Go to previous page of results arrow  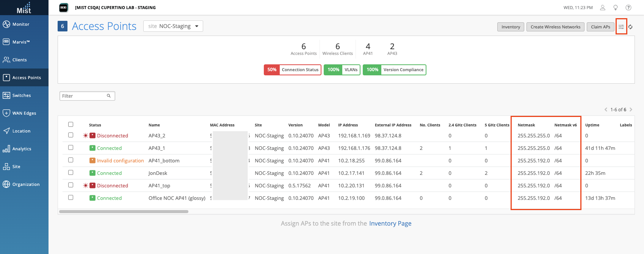tap(606, 110)
